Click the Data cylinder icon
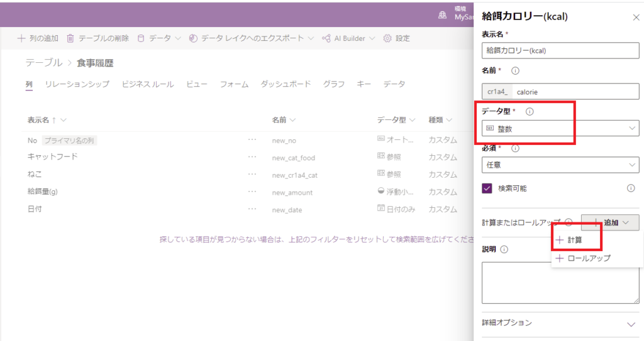Viewport: 644px width, 341px height. (x=141, y=38)
